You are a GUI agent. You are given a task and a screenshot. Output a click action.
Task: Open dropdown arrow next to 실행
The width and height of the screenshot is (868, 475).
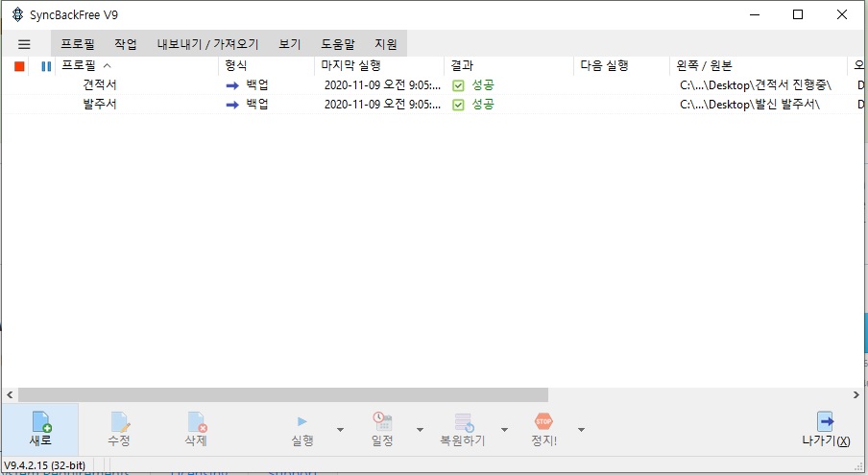[340, 430]
